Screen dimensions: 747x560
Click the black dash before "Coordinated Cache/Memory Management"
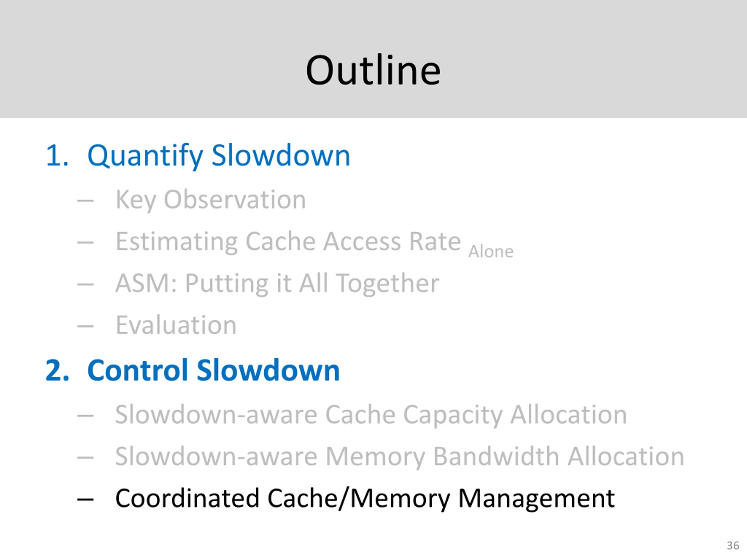click(x=85, y=499)
